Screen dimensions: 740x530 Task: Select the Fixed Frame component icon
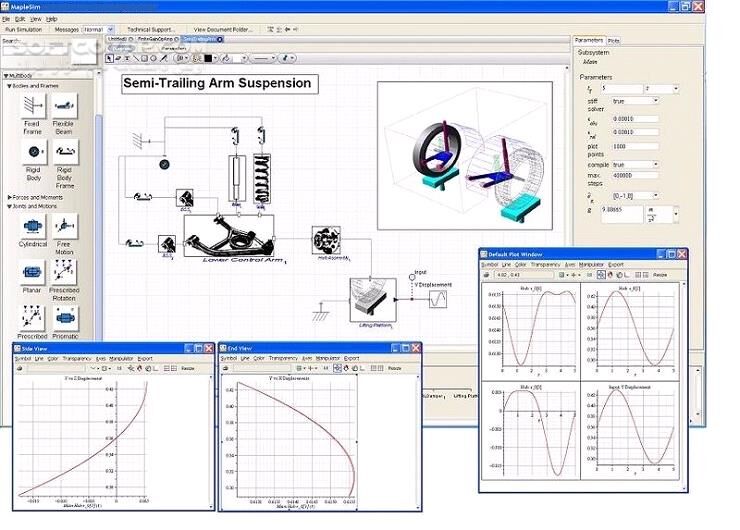click(x=31, y=106)
